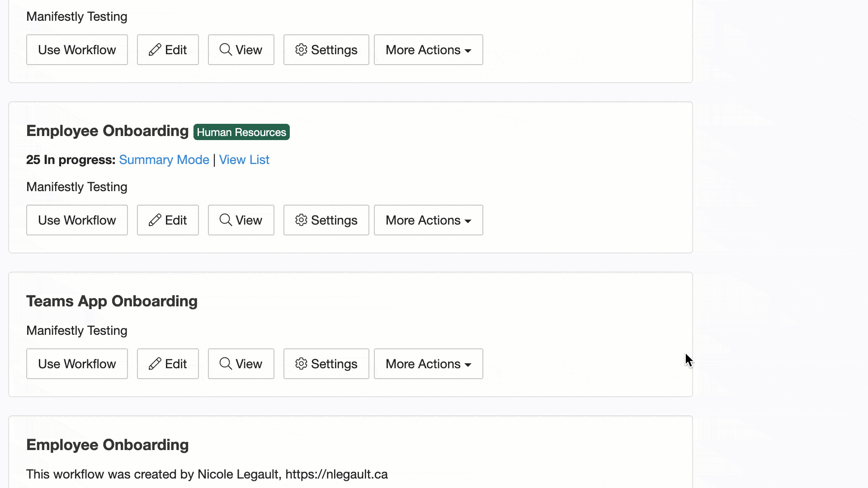Click pencil Edit icon in top workflow card
The width and height of the screenshot is (868, 488).
click(155, 50)
